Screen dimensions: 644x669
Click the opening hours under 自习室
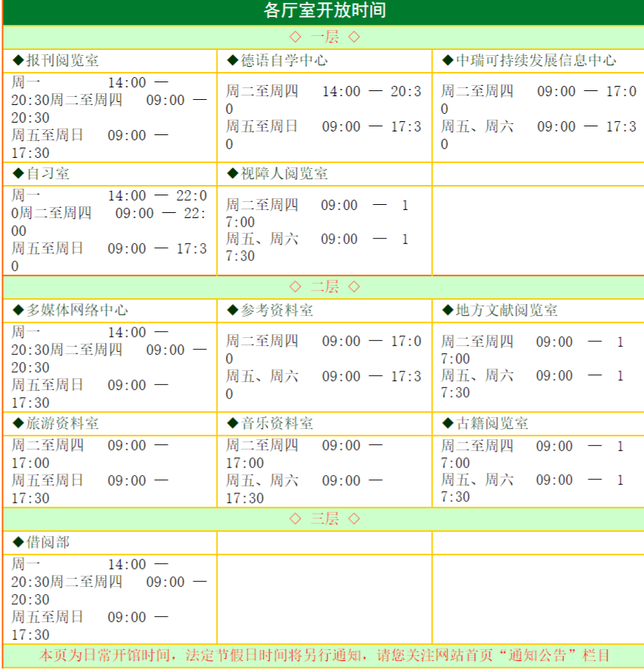(109, 231)
